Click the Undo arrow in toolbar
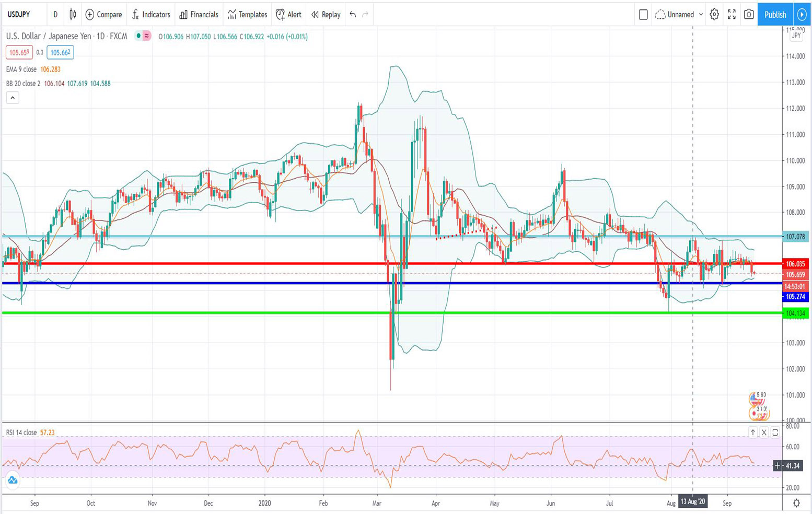 click(x=353, y=15)
